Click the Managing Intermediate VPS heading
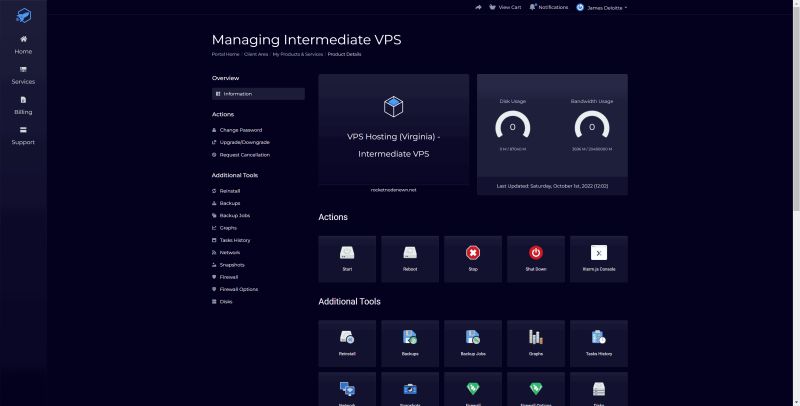800x406 pixels. (306, 40)
